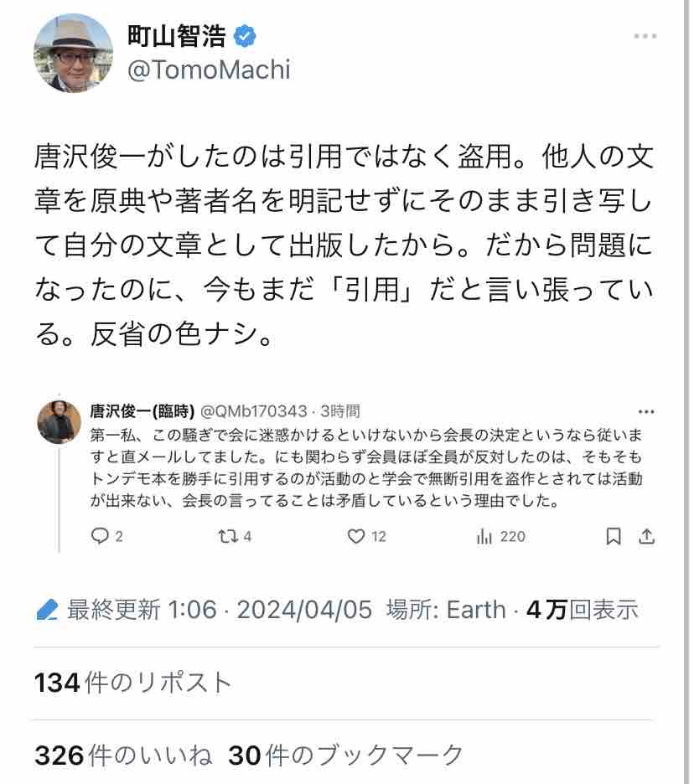Repost the quoted tweet via retweet icon
694x784 pixels.
227,536
